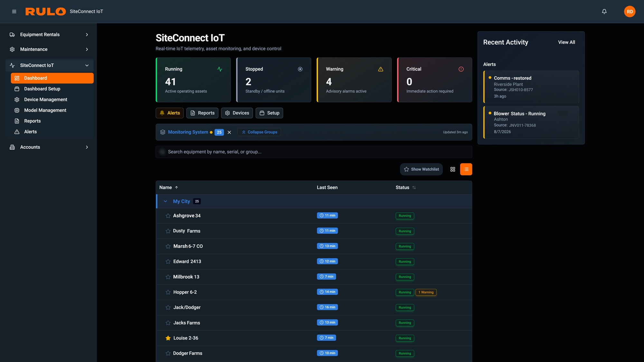Open Model Management in the sidebar

point(52,110)
